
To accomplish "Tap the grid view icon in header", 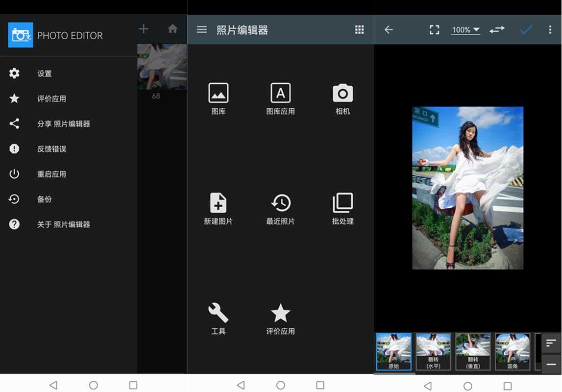I will [359, 29].
